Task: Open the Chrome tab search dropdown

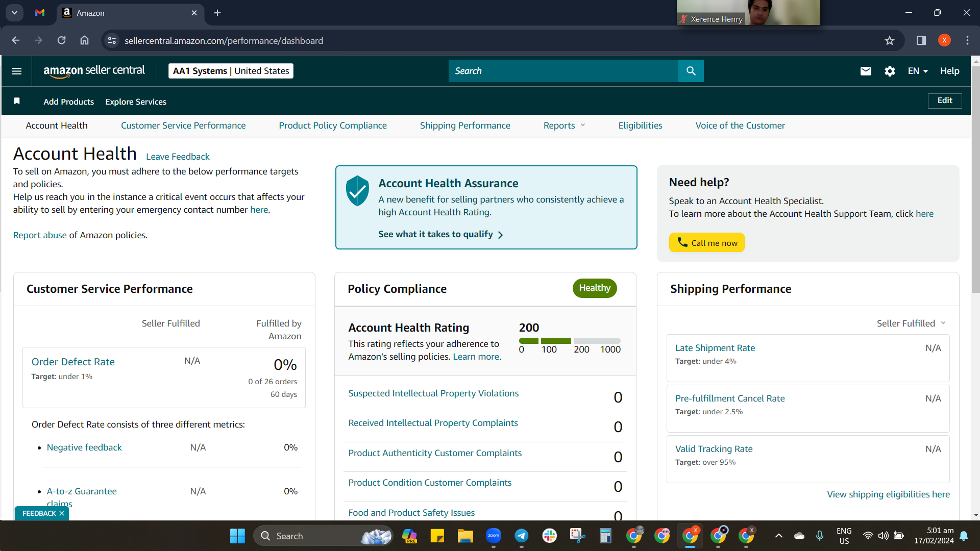Action: [14, 13]
